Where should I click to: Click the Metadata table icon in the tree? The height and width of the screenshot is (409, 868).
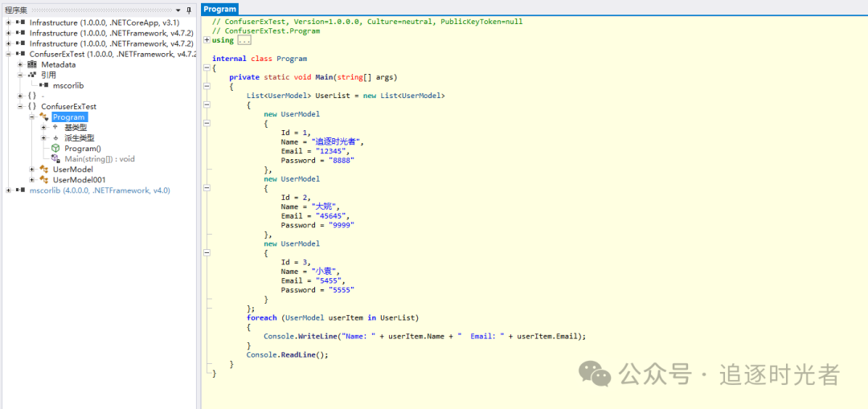point(32,64)
